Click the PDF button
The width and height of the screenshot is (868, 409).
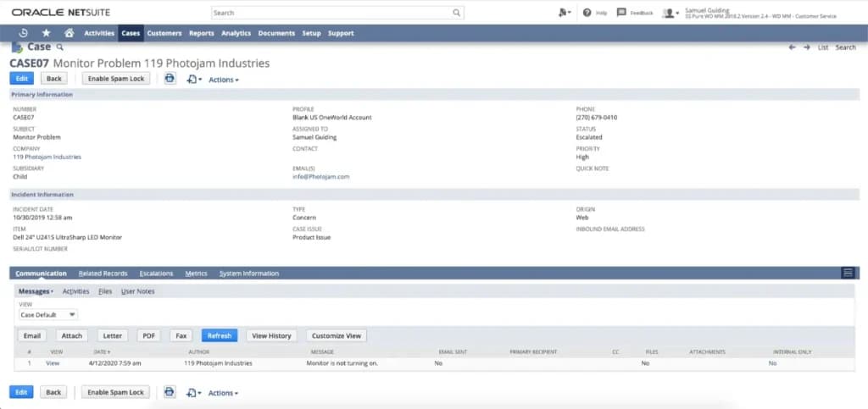148,335
